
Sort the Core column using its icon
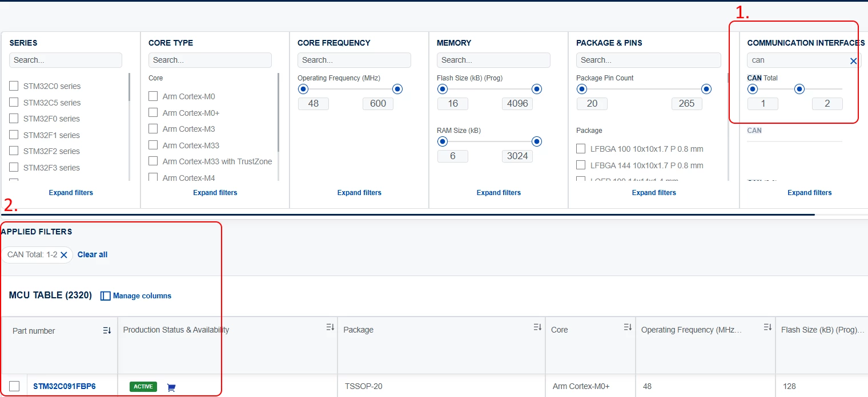tap(628, 327)
